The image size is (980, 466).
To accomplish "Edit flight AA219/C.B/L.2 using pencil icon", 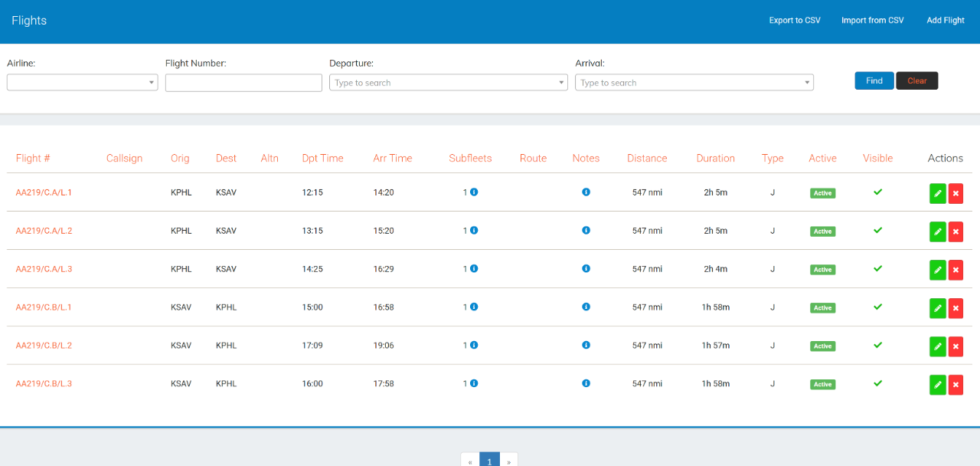I will pyautogui.click(x=937, y=346).
